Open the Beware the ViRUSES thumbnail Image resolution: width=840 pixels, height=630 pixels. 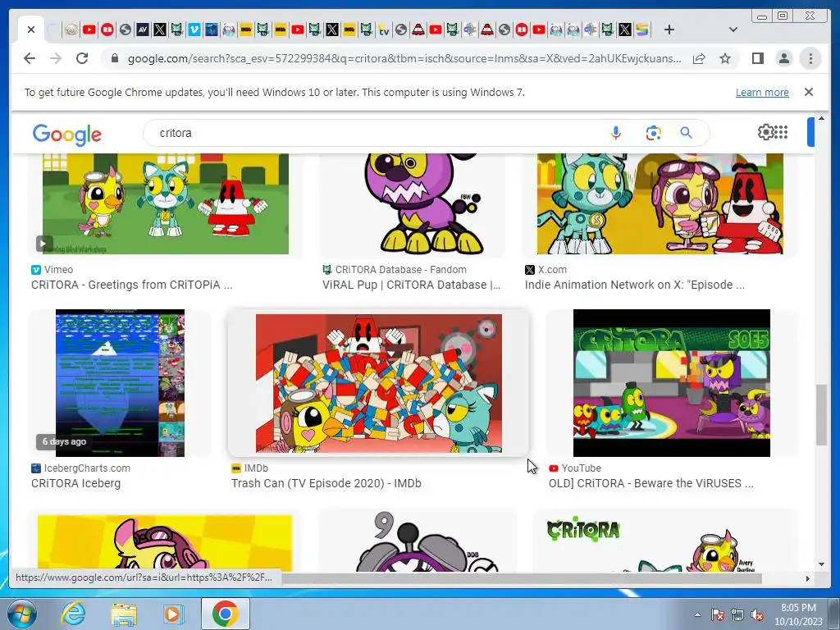click(x=672, y=383)
